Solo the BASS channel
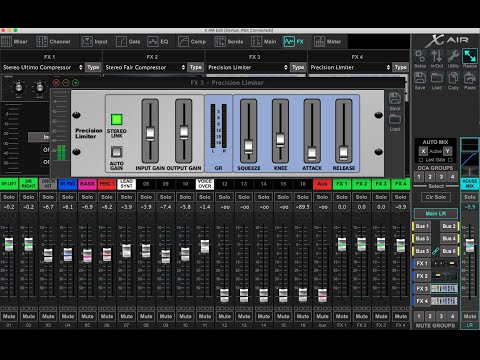 (87, 197)
